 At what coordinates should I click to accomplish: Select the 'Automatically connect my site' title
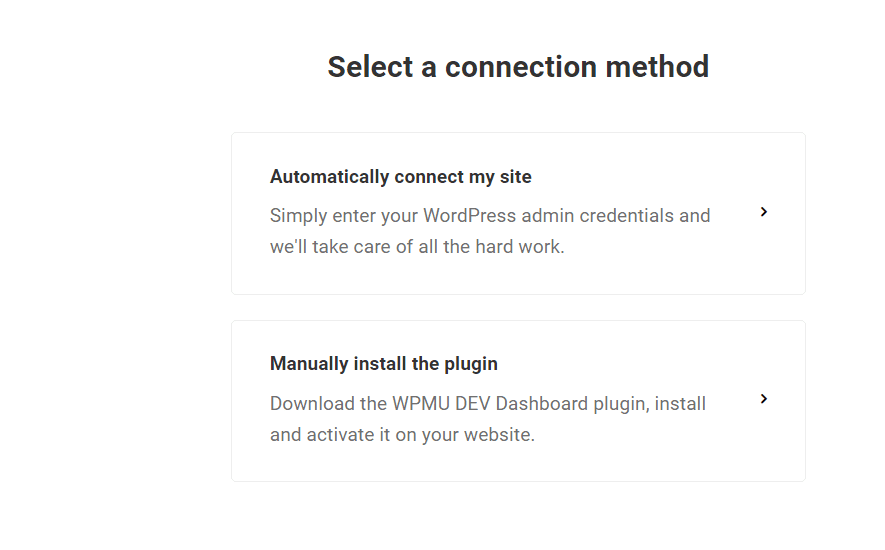pos(400,177)
